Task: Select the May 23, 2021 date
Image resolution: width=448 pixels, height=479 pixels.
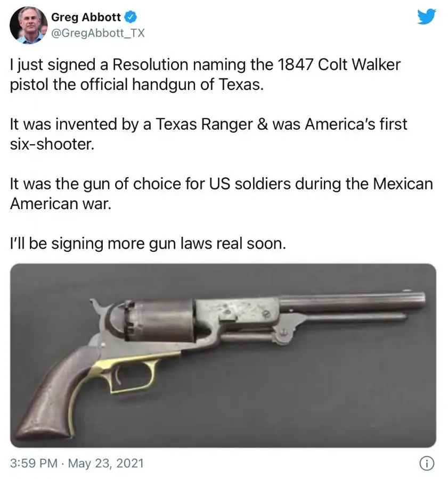Action: 106,464
